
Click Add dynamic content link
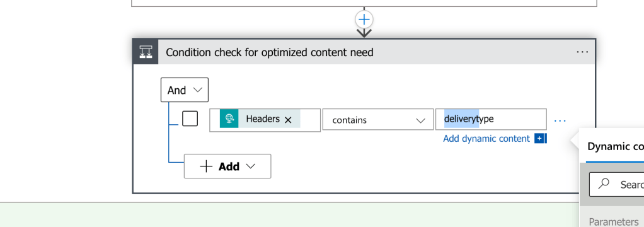[x=486, y=139]
